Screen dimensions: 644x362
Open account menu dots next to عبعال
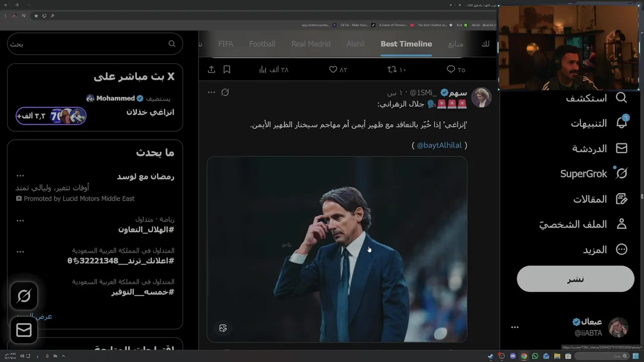(x=515, y=327)
